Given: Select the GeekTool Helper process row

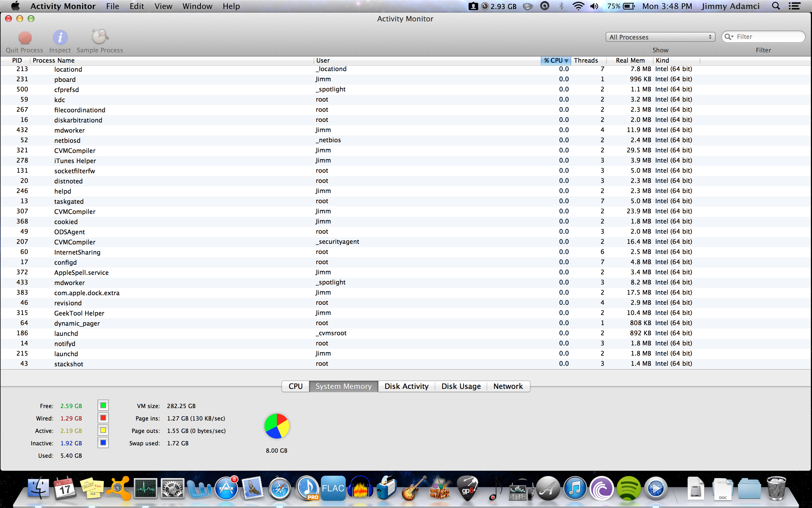Looking at the screenshot, I should pos(406,313).
